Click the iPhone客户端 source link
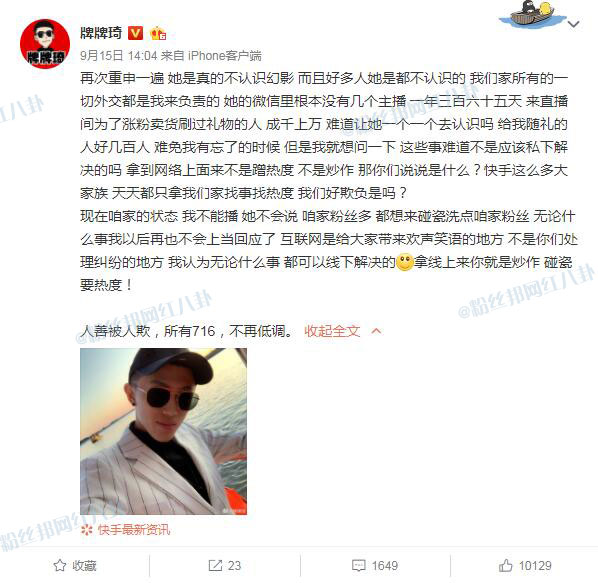The width and height of the screenshot is (598, 583). [225, 56]
